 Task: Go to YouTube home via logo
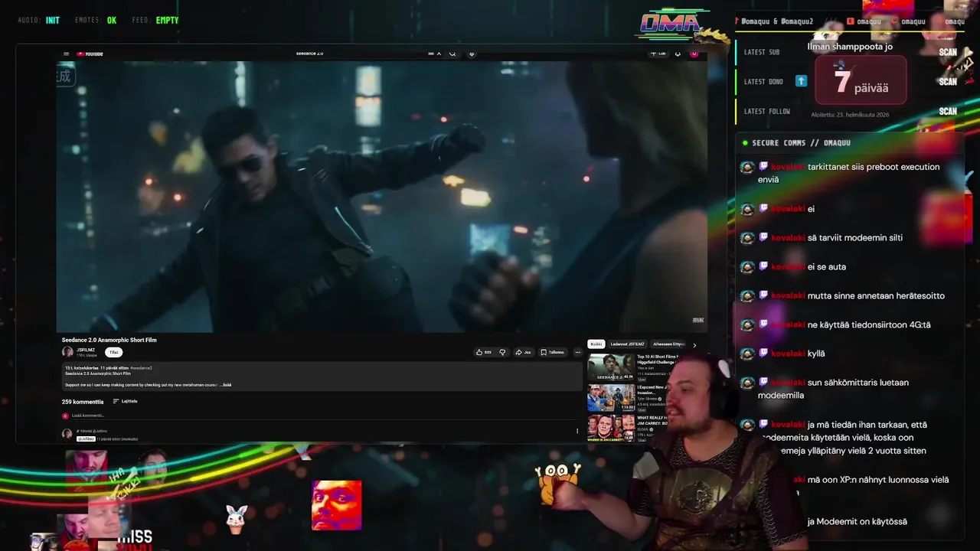90,54
